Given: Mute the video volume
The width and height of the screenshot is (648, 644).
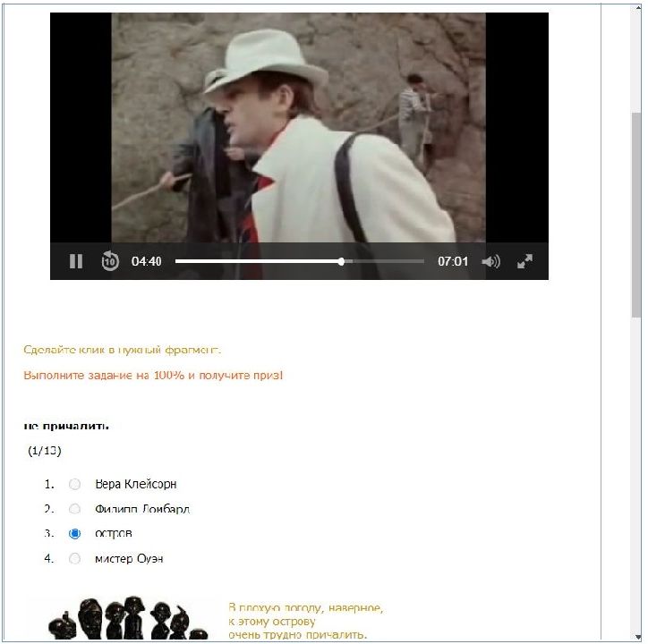Looking at the screenshot, I should pyautogui.click(x=491, y=261).
